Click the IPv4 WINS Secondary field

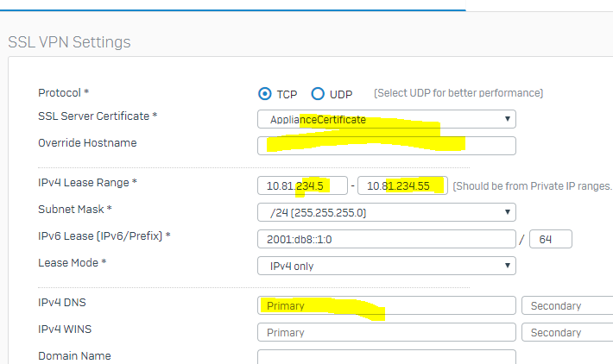[x=567, y=332]
